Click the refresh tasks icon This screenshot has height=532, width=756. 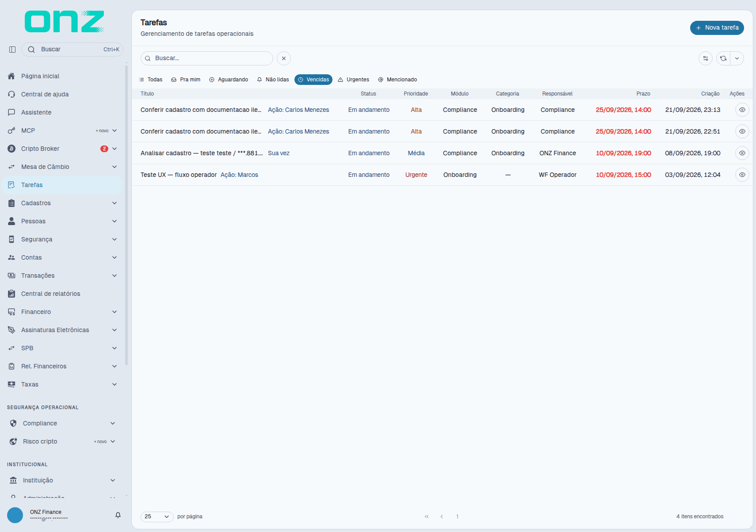pos(723,58)
